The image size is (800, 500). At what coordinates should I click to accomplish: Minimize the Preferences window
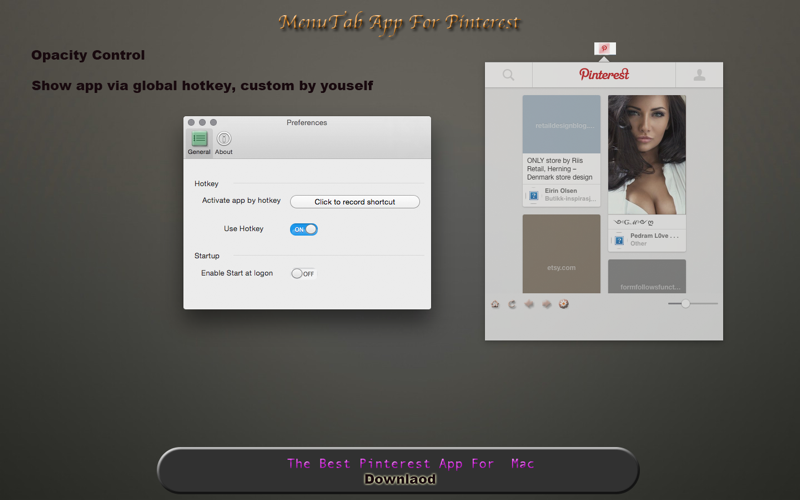tap(203, 122)
